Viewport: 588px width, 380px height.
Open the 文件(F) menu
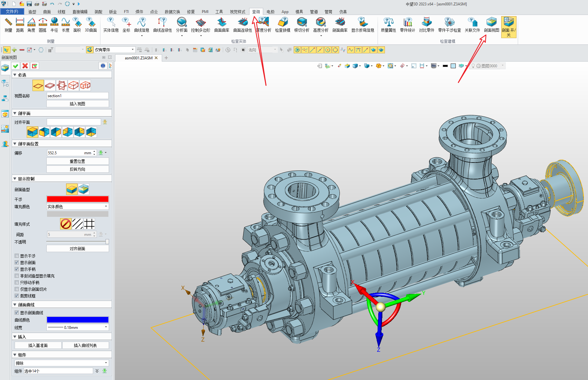pos(12,11)
